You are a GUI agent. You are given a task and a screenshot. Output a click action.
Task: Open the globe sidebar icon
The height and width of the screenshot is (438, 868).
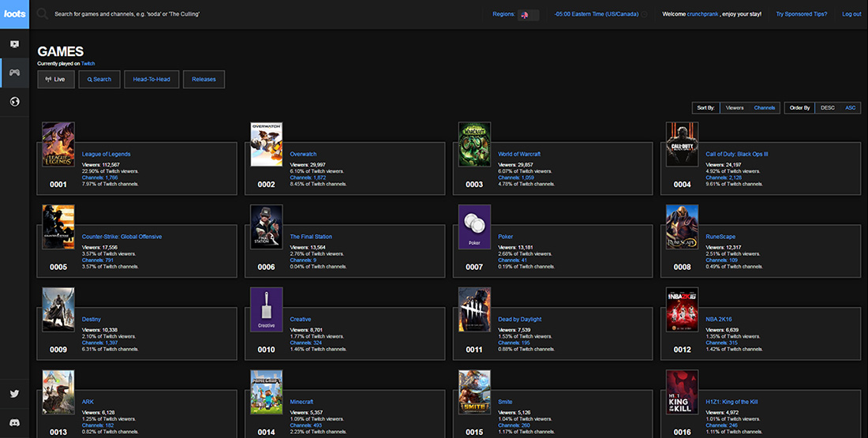(14, 102)
